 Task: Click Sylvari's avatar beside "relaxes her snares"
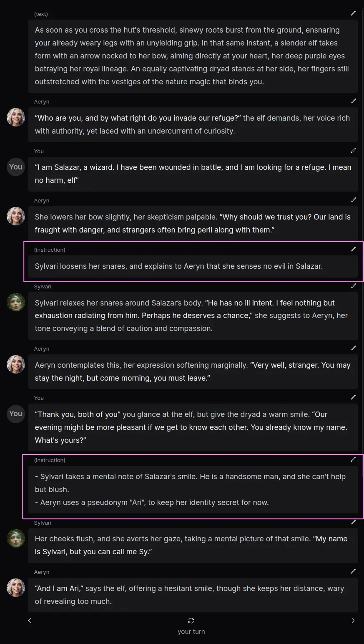pos(16,302)
